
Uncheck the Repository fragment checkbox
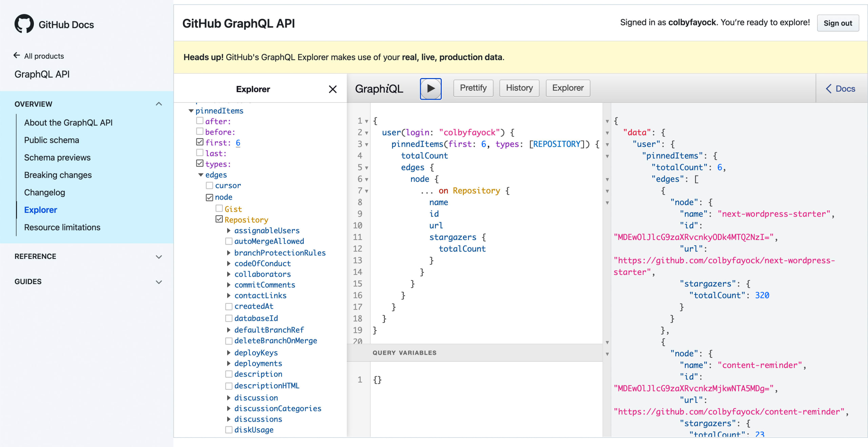(219, 219)
